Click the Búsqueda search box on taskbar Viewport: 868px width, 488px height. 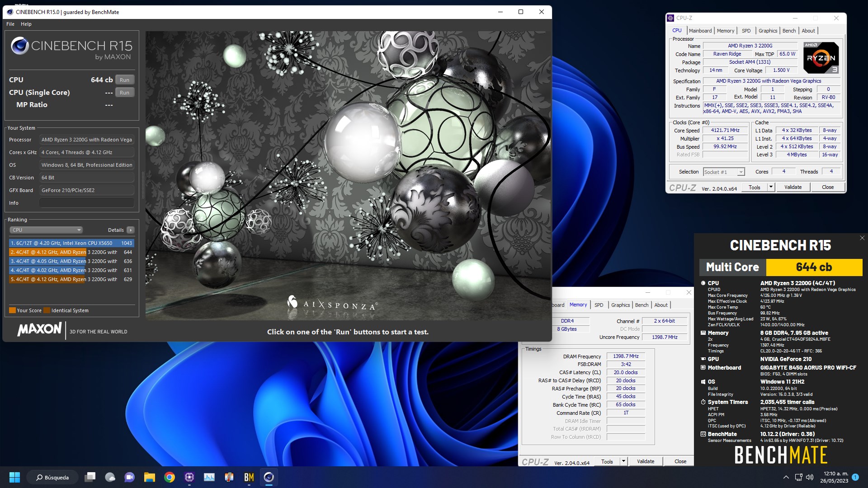(x=52, y=477)
